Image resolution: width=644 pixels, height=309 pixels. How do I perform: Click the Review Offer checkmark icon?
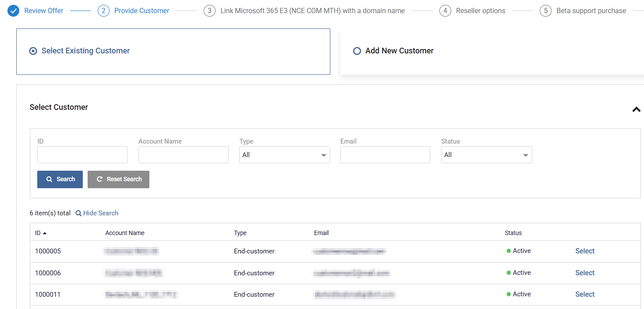coord(14,11)
